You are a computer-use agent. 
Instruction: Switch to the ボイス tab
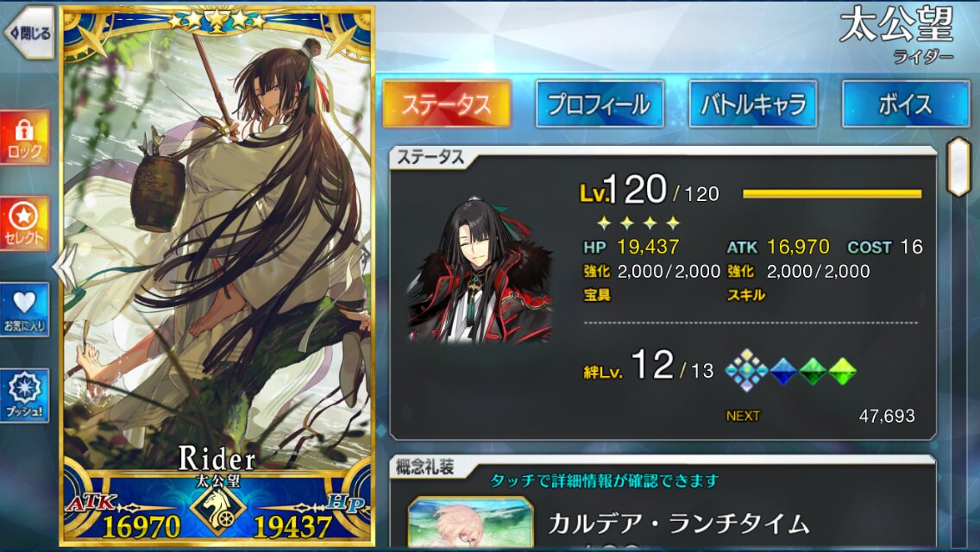tap(906, 104)
